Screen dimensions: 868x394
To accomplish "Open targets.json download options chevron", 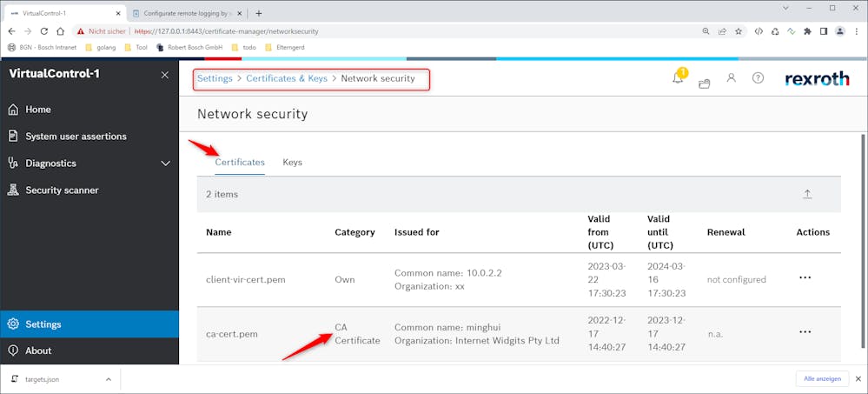I will point(108,379).
